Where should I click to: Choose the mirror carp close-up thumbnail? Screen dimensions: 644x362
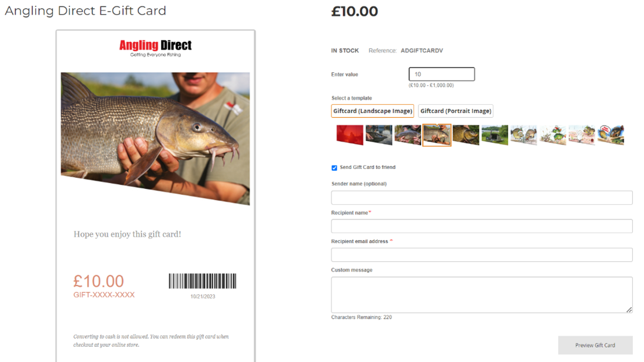[x=466, y=135]
